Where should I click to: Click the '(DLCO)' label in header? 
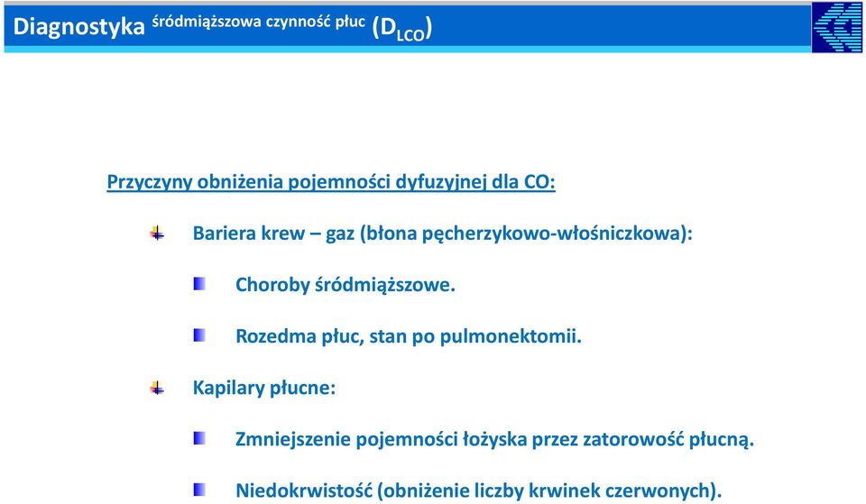pyautogui.click(x=402, y=28)
